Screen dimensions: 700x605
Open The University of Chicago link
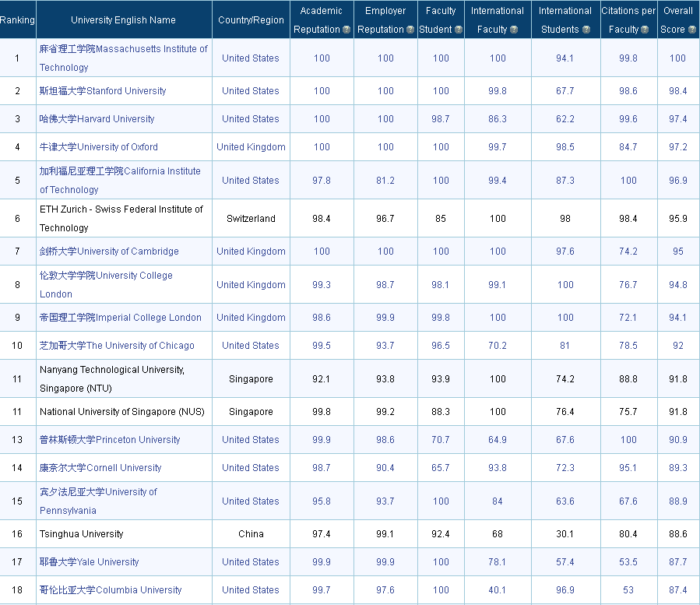click(x=117, y=346)
